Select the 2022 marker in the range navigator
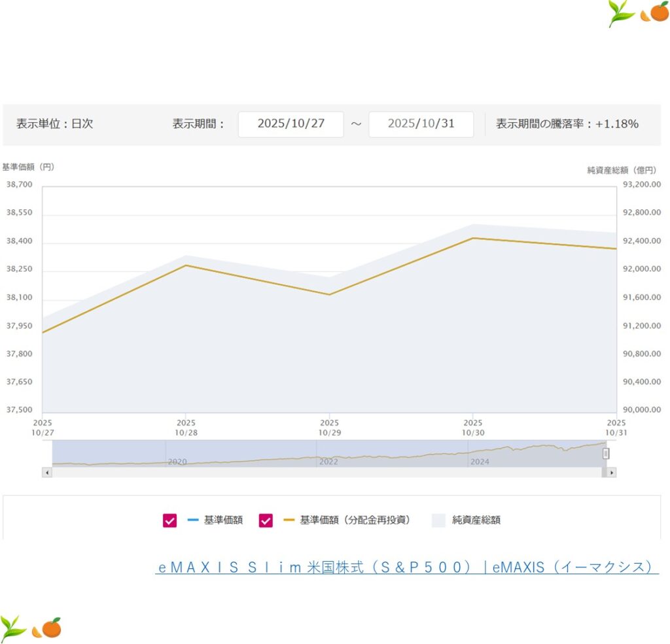This screenshot has height=644, width=670. (x=328, y=462)
